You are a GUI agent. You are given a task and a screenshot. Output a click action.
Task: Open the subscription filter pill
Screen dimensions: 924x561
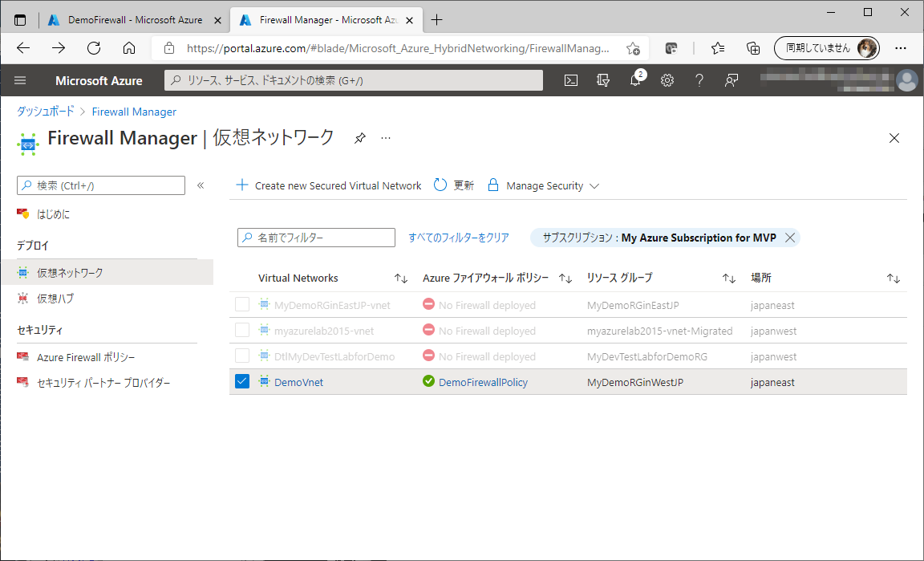pyautogui.click(x=659, y=238)
